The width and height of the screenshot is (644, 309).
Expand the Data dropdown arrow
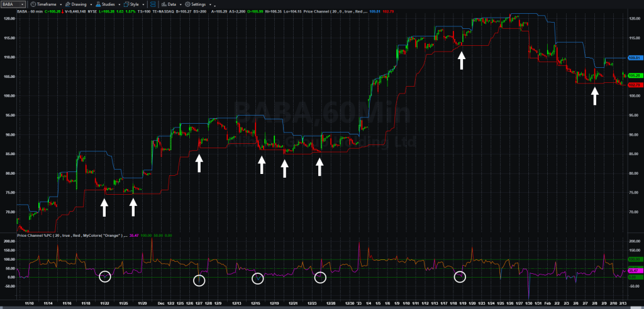[180, 4]
